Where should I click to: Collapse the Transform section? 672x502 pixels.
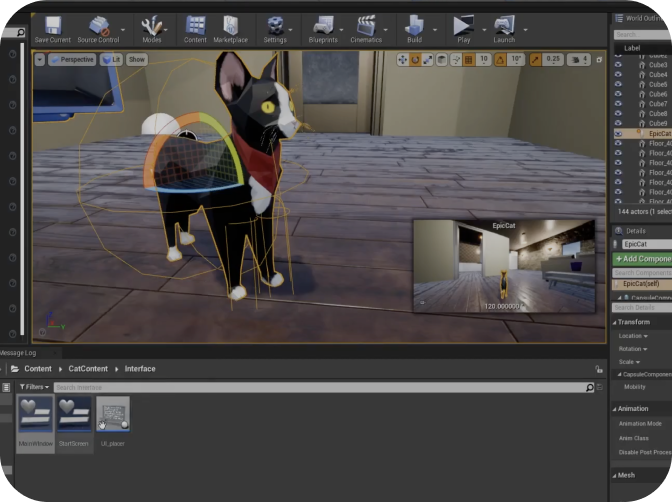tap(615, 322)
